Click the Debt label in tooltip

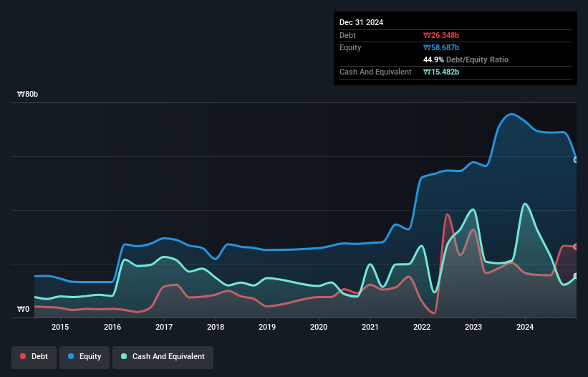[347, 35]
